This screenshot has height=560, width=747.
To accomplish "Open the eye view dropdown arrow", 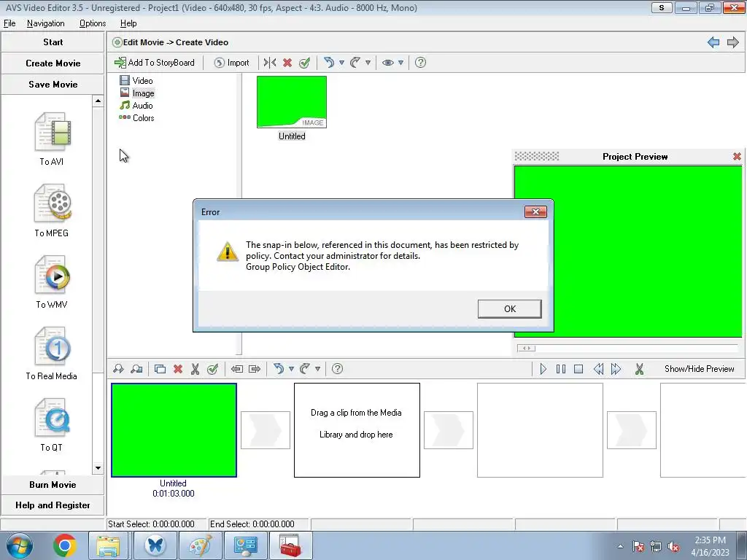I will tap(400, 63).
